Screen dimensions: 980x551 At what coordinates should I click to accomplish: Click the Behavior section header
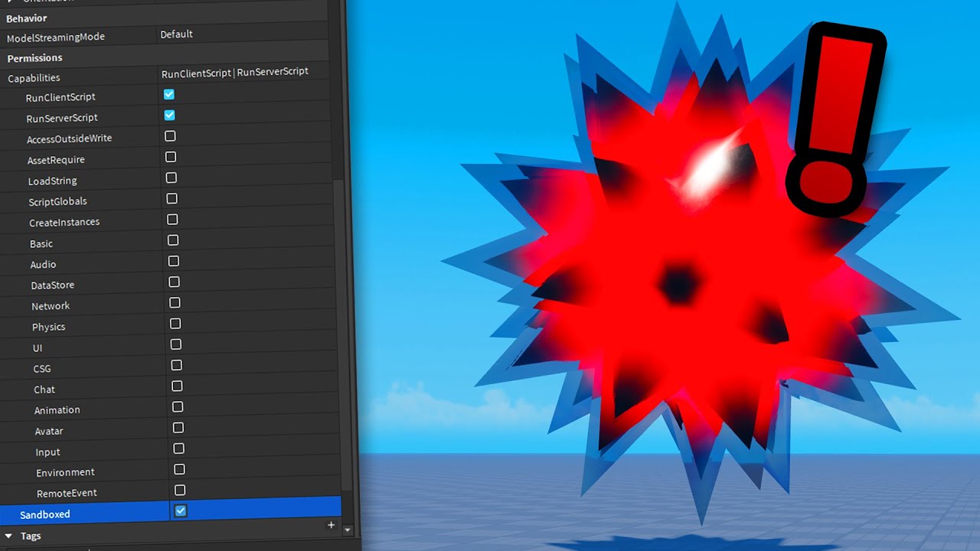click(x=27, y=18)
